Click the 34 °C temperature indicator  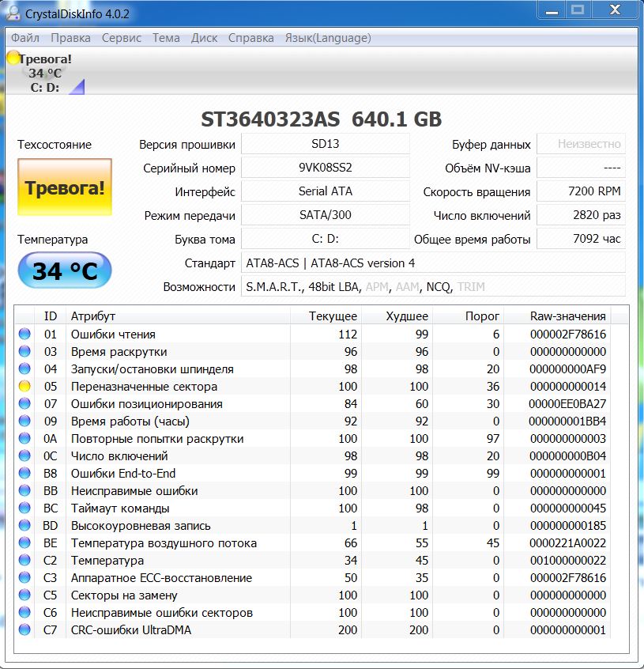click(x=65, y=270)
